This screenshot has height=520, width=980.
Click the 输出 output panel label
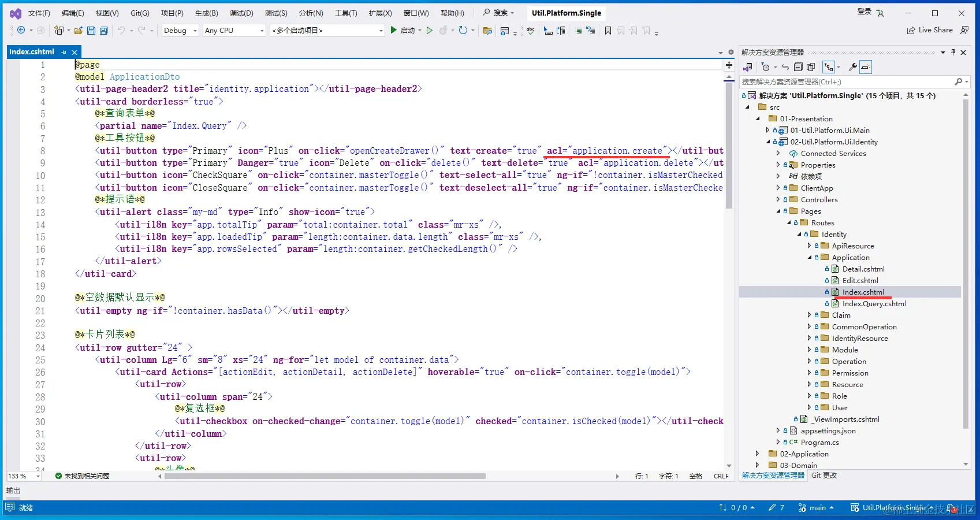(13, 491)
